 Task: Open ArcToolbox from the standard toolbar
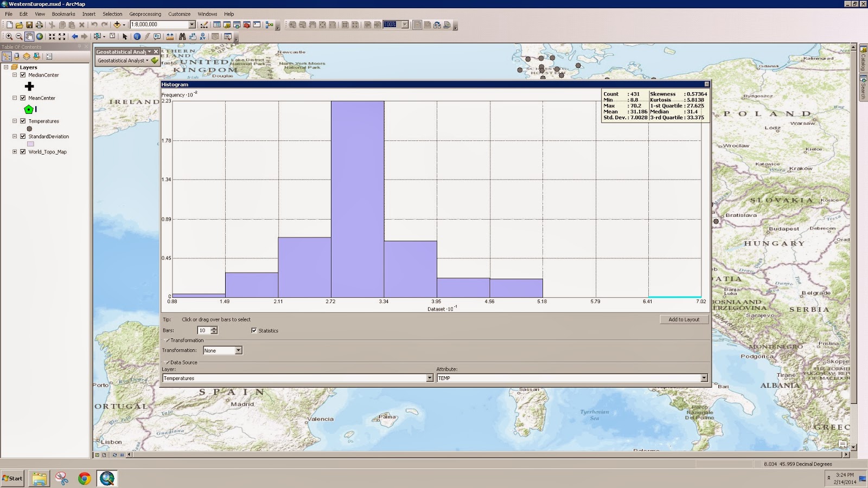246,24
